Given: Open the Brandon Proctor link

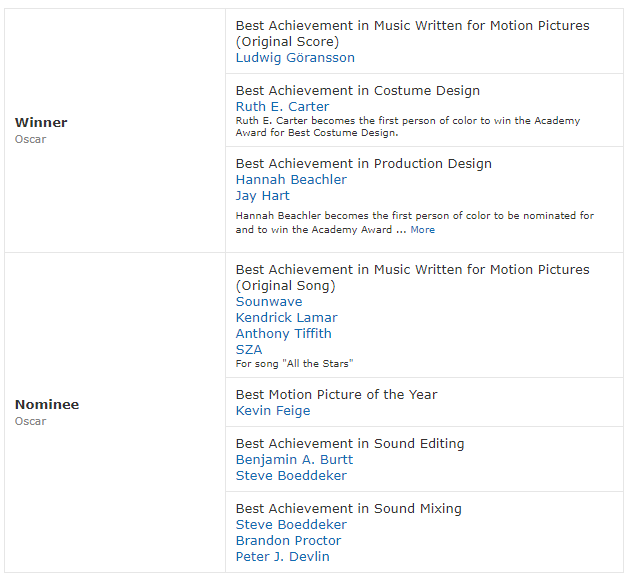Looking at the screenshot, I should (x=288, y=541).
